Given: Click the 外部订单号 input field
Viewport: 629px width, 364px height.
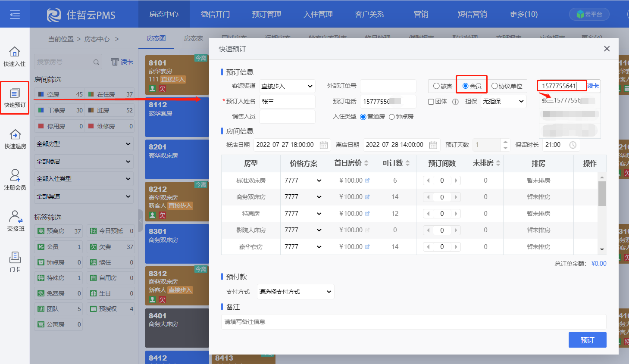Looking at the screenshot, I should click(x=388, y=86).
